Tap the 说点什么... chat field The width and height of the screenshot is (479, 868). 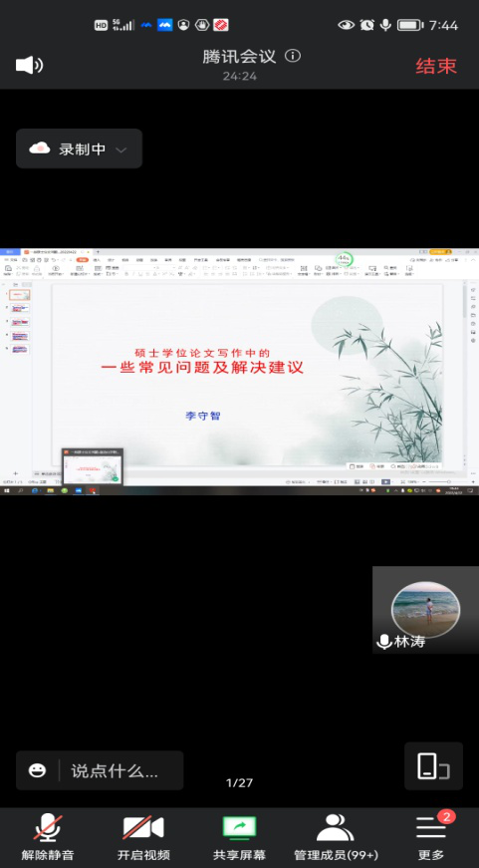tap(116, 770)
